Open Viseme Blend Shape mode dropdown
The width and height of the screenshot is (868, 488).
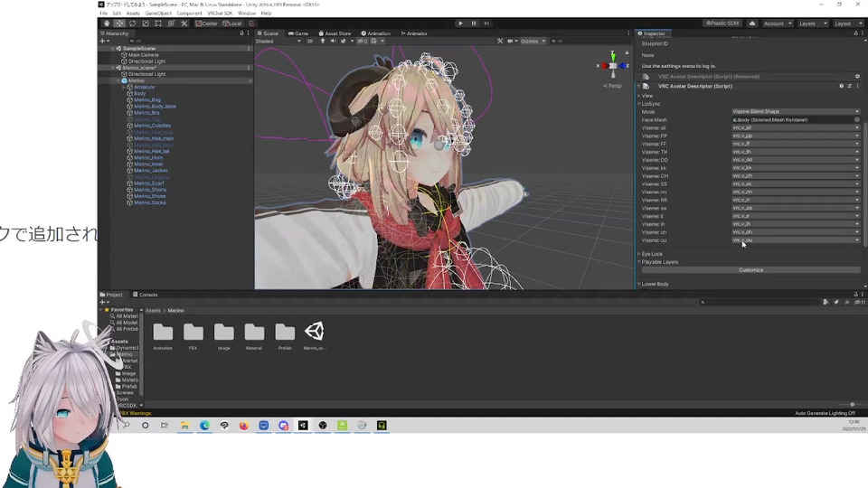point(796,112)
